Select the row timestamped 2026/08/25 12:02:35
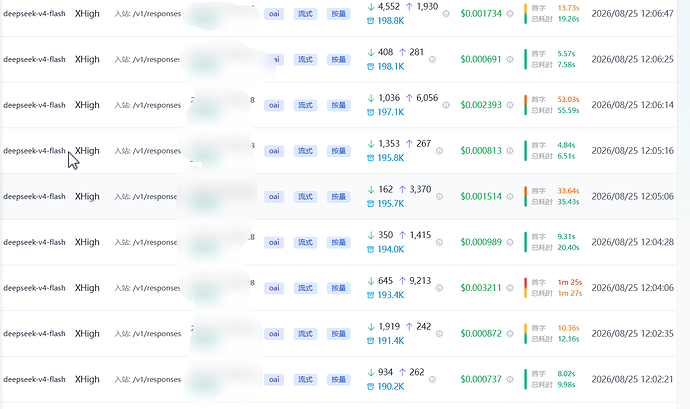This screenshot has width=690, height=409. click(x=338, y=334)
